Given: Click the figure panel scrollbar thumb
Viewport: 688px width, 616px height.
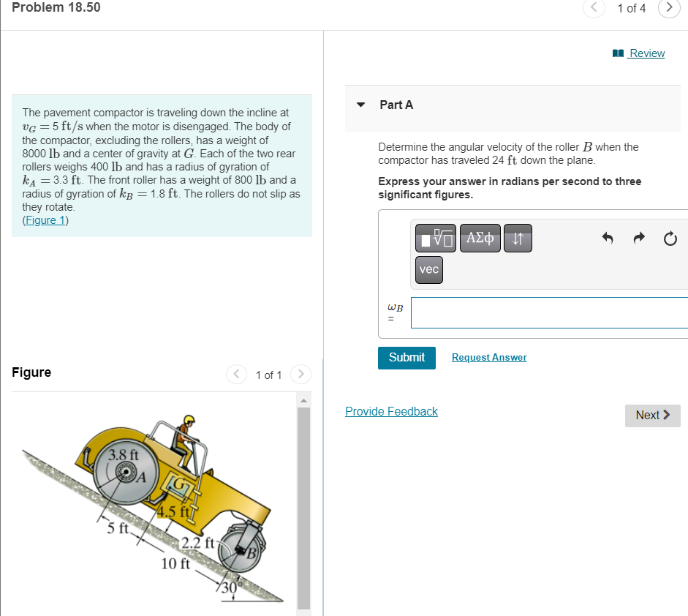Looking at the screenshot, I should click(303, 508).
